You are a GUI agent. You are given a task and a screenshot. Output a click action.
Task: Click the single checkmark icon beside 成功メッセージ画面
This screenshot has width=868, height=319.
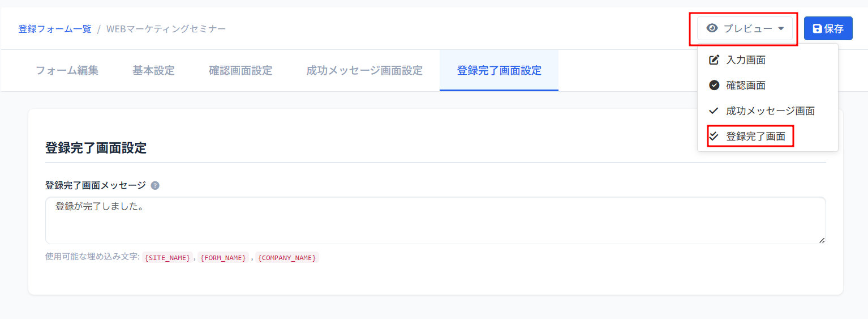(714, 110)
